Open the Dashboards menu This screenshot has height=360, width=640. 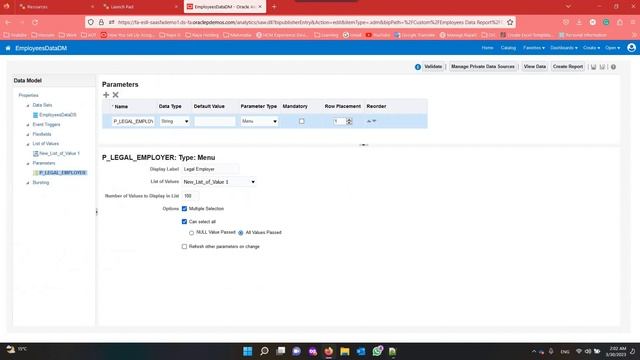pos(564,48)
